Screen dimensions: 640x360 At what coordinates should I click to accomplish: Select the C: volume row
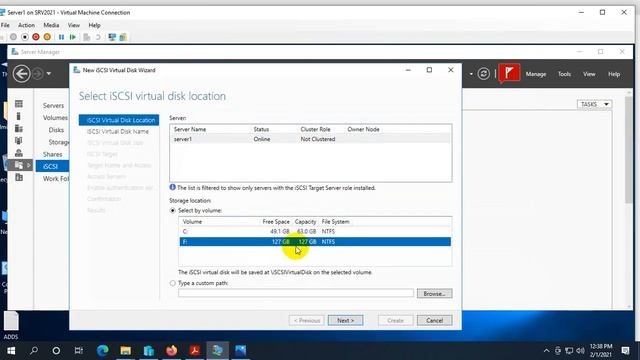(315, 231)
